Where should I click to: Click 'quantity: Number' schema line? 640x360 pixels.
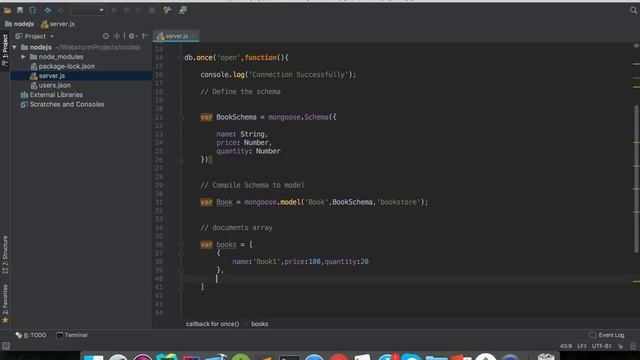[248, 151]
